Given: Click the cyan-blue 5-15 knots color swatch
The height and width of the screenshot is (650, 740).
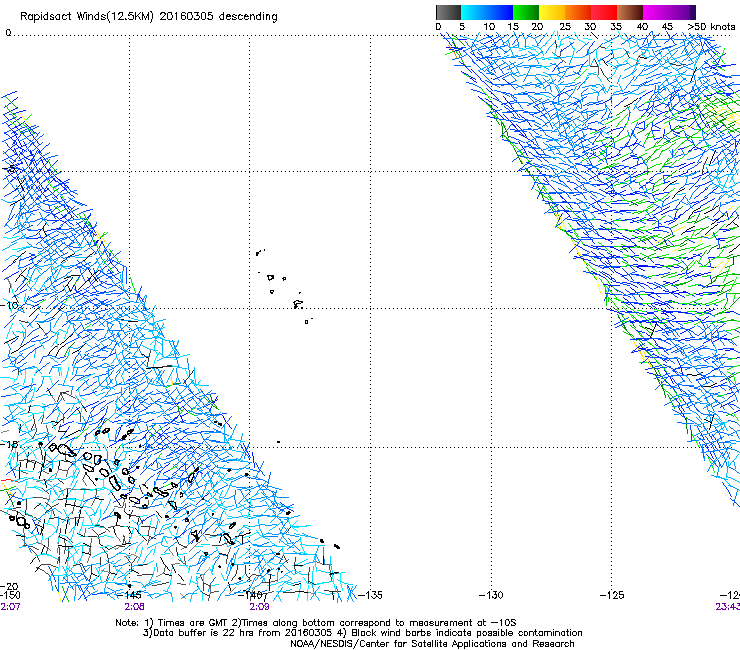Looking at the screenshot, I should point(487,12).
